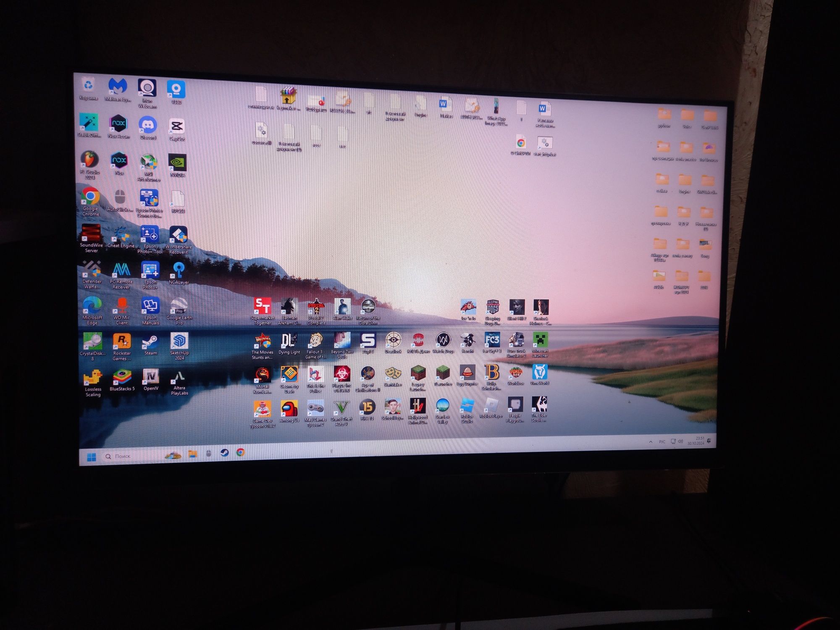
Task: Click the Windows Start button
Action: click(91, 457)
